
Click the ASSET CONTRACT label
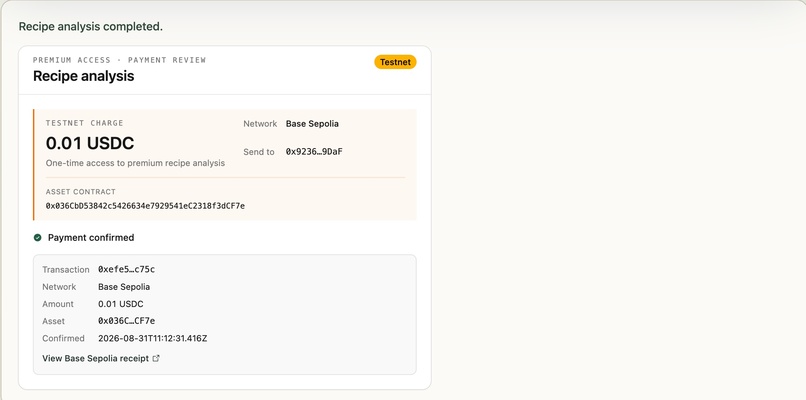click(81, 192)
